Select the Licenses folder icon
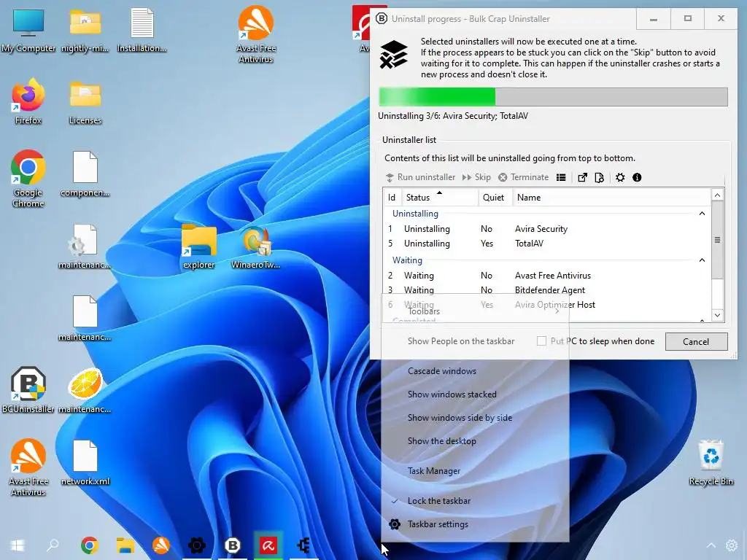 click(85, 102)
